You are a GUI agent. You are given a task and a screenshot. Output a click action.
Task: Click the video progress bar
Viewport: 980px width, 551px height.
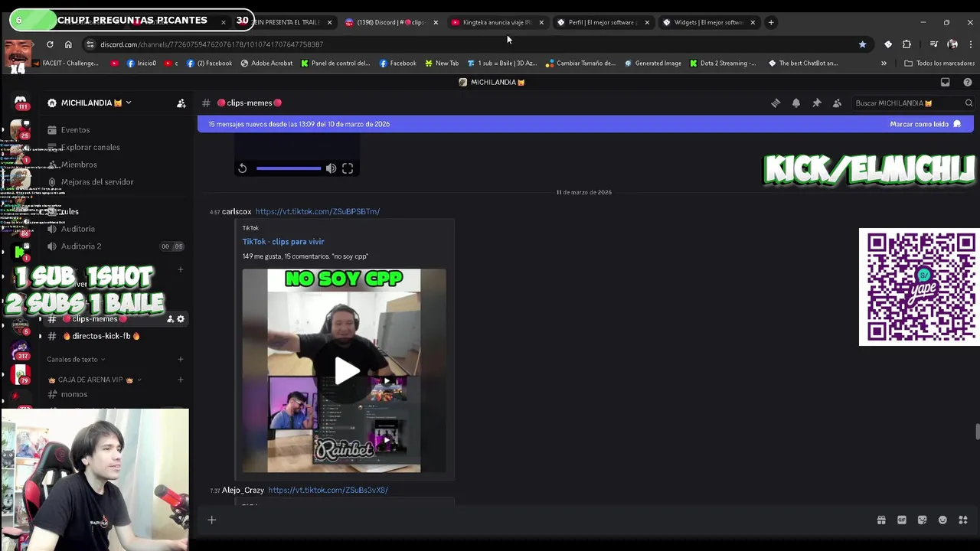coord(289,168)
